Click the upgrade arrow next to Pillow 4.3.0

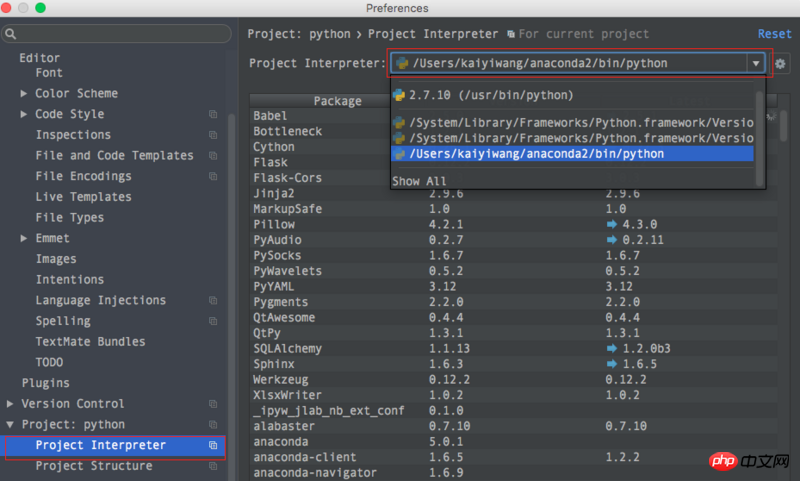click(x=612, y=225)
